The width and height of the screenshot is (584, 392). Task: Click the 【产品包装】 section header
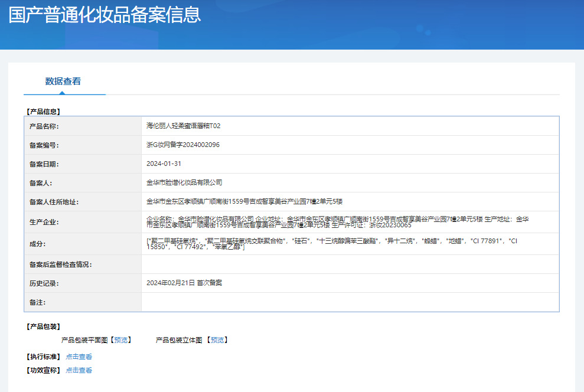pyautogui.click(x=43, y=326)
